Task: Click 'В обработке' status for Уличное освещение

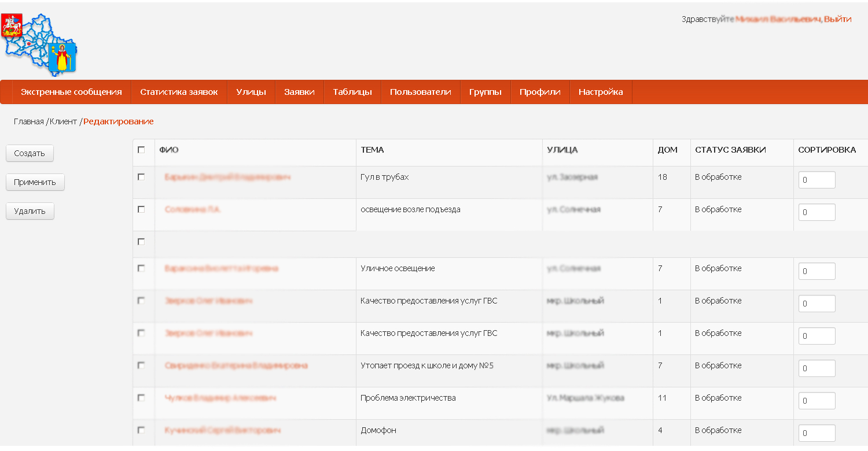Action: (x=718, y=268)
